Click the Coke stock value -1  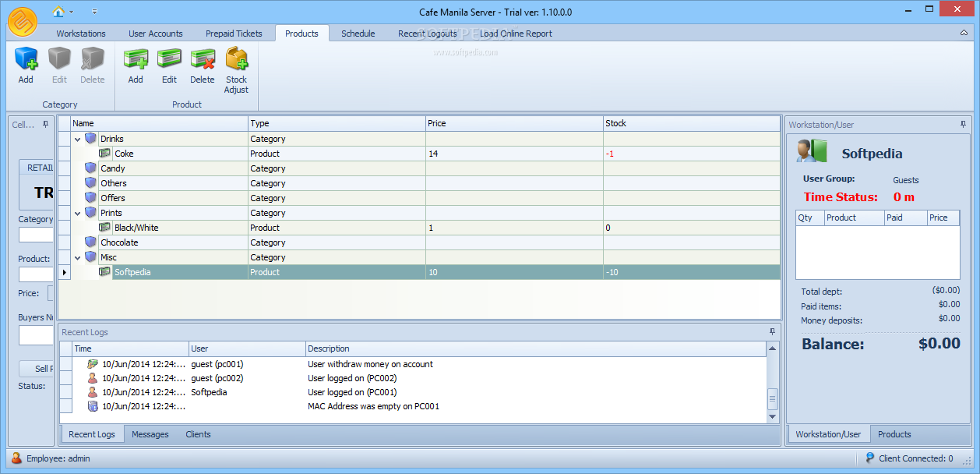[x=610, y=154]
